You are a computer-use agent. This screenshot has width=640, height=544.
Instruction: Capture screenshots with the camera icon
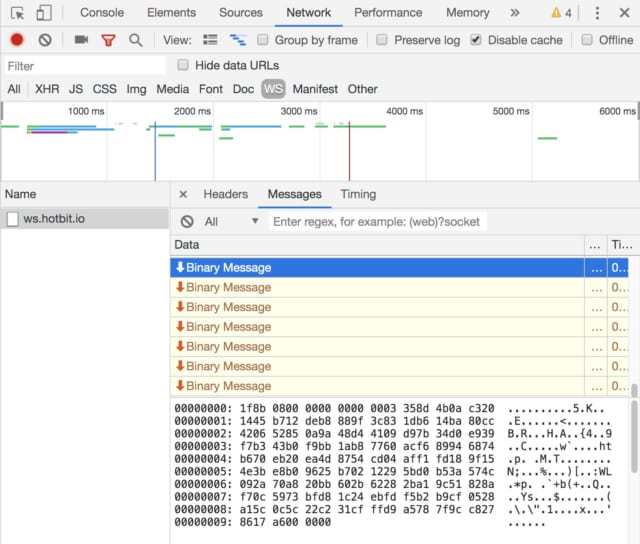click(81, 40)
